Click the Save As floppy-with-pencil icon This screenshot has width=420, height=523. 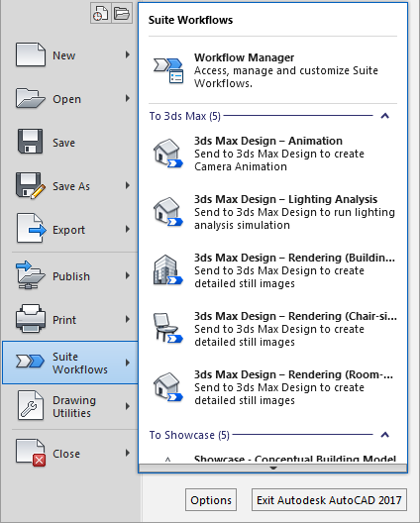coord(31,186)
